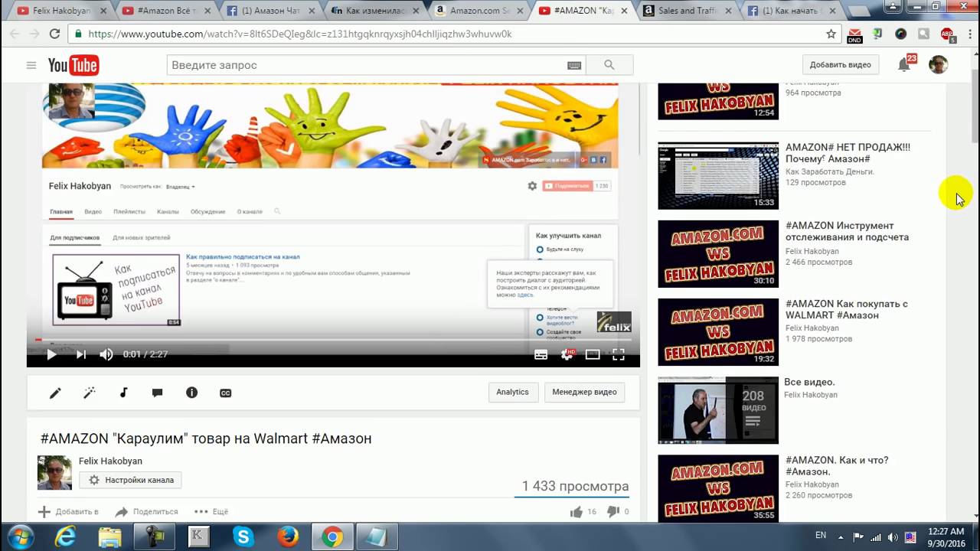Open enhancements with the magic wand icon

90,393
